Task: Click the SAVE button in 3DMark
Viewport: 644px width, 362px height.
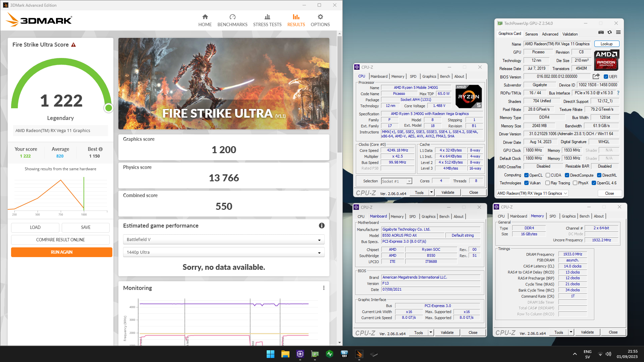Action: tap(86, 227)
